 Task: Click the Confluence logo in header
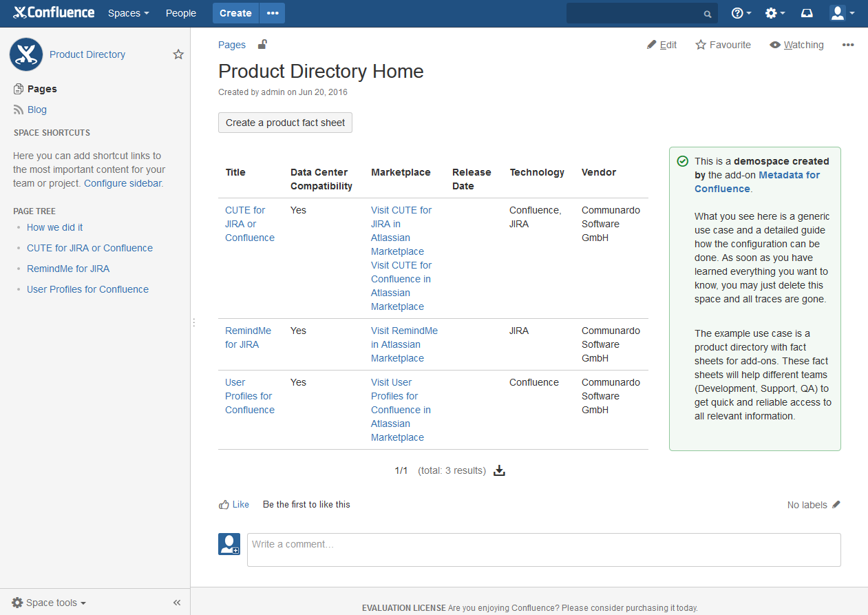point(54,13)
